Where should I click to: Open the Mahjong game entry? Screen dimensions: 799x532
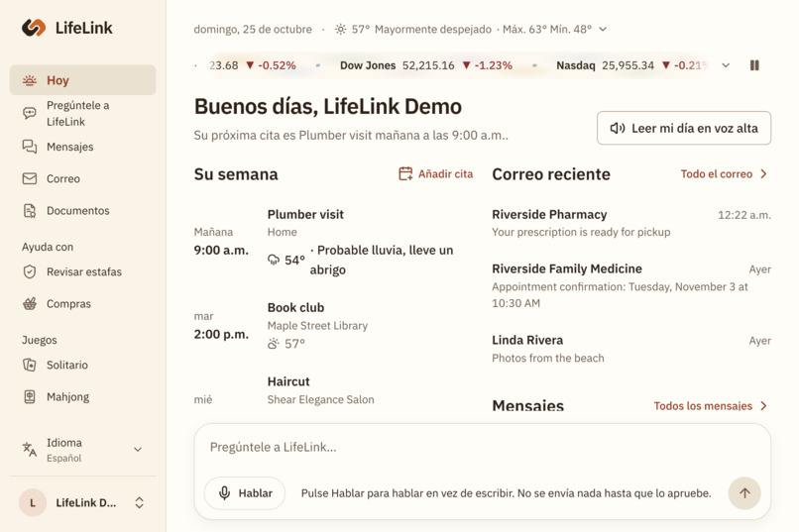(x=82, y=397)
